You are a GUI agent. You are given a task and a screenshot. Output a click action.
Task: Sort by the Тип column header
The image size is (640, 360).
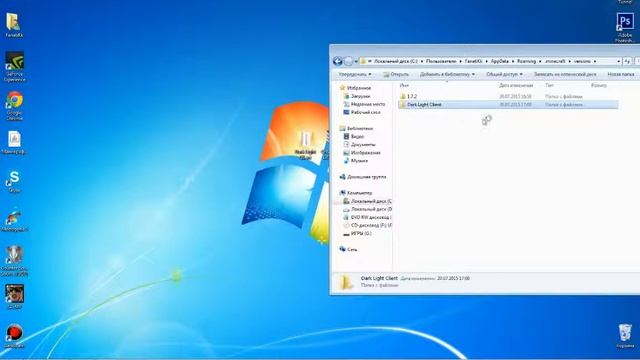(x=549, y=85)
